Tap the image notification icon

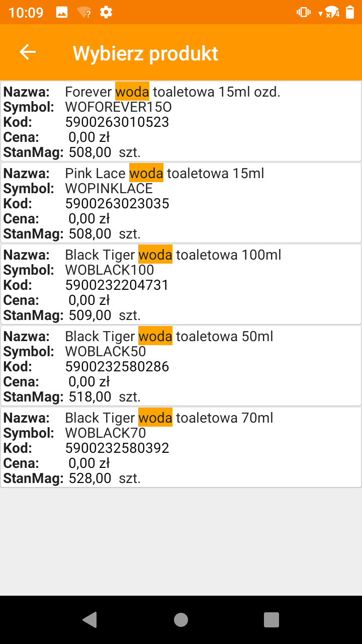coord(62,13)
